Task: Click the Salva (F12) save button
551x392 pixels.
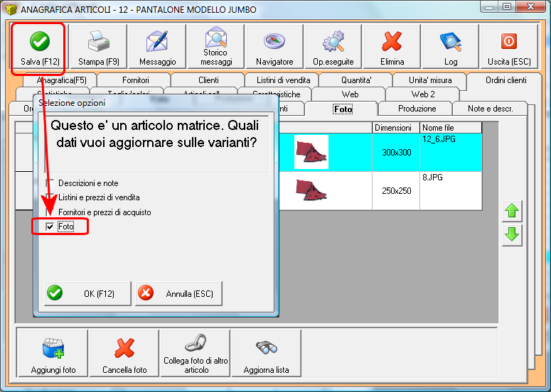Action: [x=39, y=47]
